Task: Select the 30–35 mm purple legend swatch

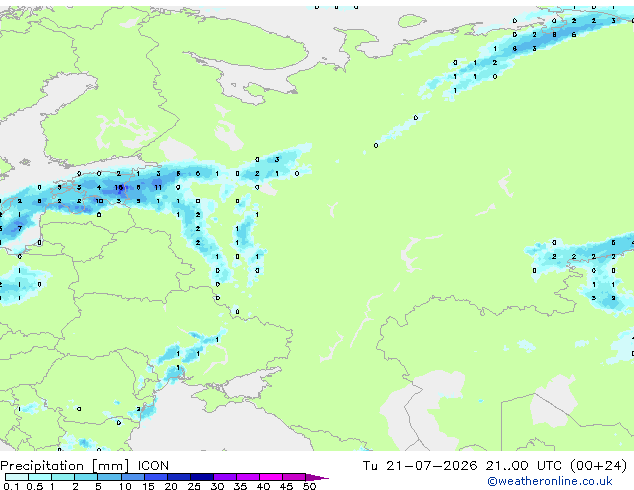Action: click(x=225, y=477)
